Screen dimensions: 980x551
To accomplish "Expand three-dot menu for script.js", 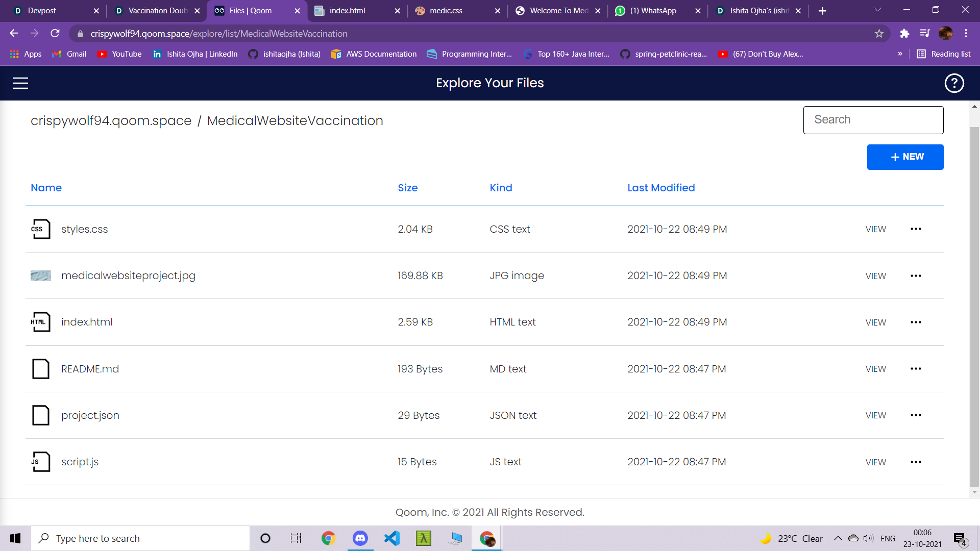I will click(916, 462).
